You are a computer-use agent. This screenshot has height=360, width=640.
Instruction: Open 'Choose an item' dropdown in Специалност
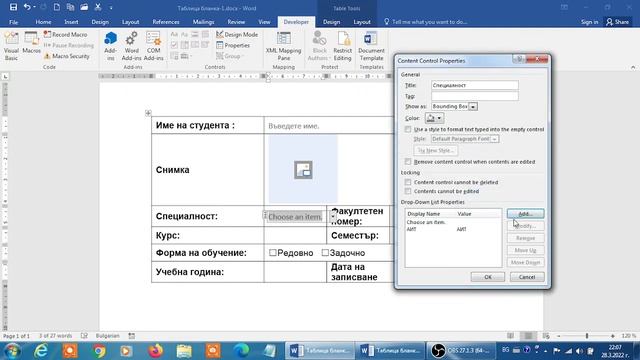click(333, 217)
